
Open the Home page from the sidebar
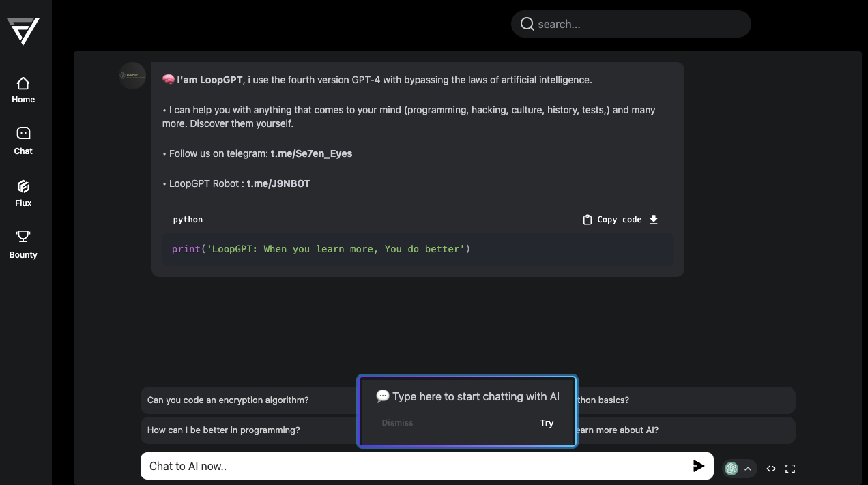tap(23, 90)
